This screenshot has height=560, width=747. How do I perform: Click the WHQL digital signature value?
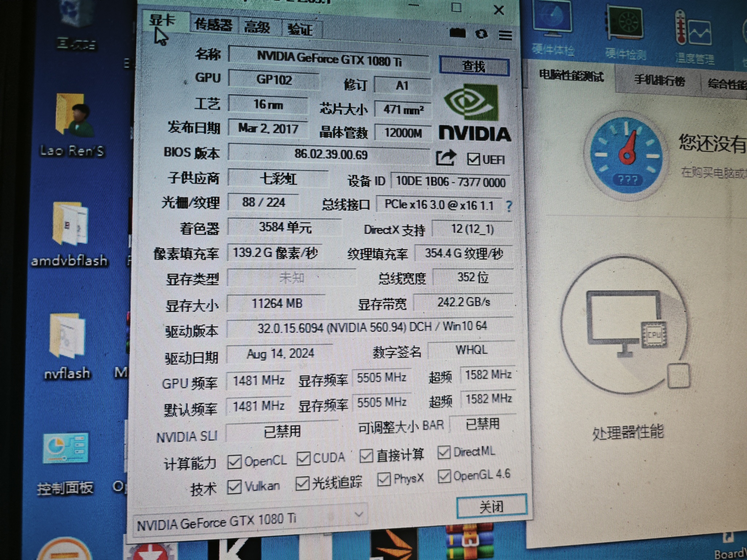coord(471,350)
